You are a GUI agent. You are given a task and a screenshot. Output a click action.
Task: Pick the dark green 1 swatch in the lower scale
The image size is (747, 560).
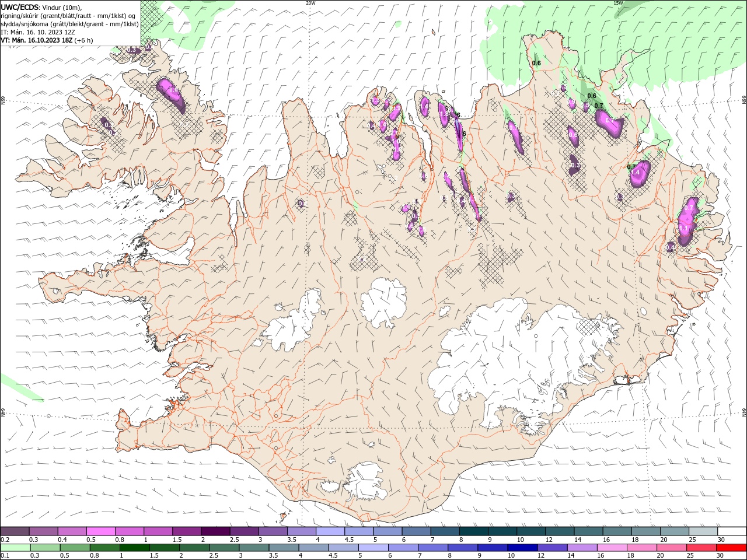134,548
